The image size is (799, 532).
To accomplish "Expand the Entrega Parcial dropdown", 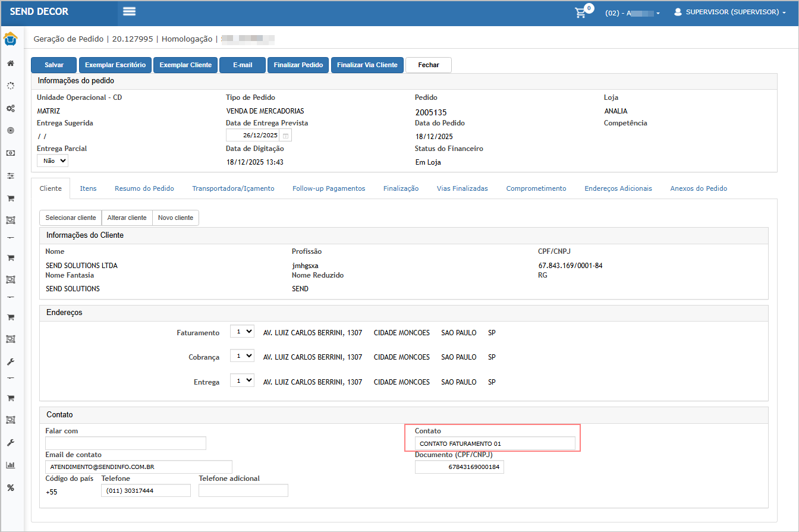I will [52, 160].
